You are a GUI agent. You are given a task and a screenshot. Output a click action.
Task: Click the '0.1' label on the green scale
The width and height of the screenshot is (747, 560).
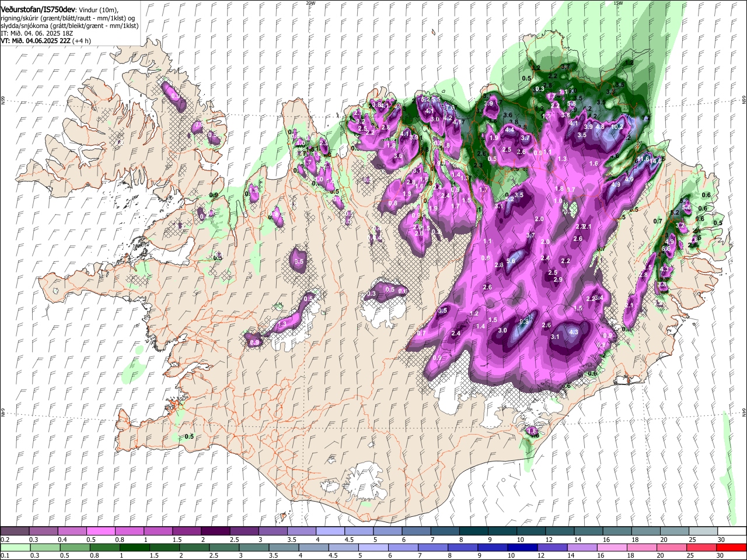click(x=5, y=555)
